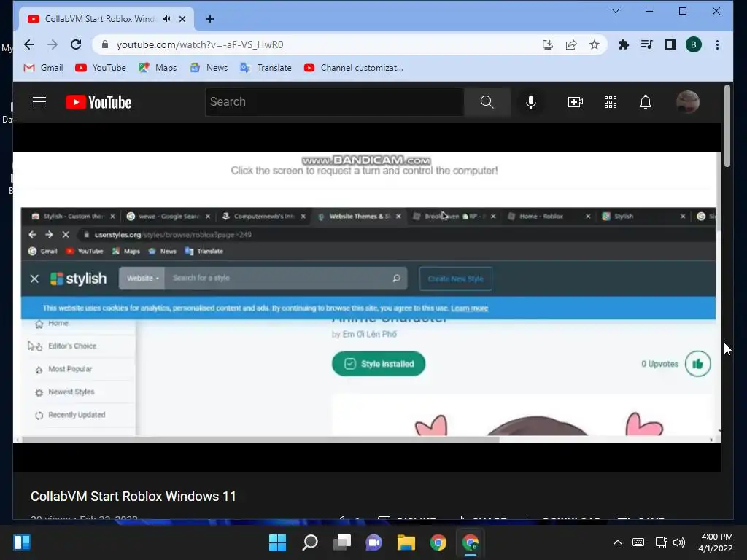This screenshot has height=560, width=747.
Task: Open Task View on the taskbar
Action: 342,542
